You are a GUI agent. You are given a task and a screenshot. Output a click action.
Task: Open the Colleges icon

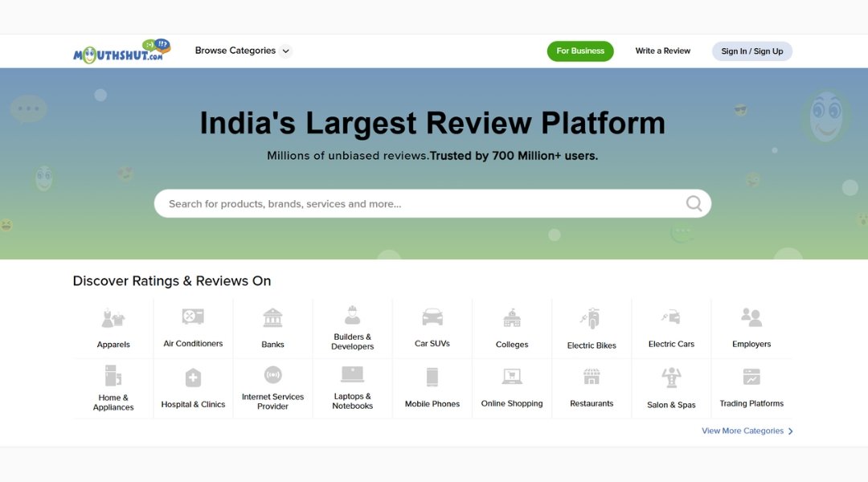[512, 318]
